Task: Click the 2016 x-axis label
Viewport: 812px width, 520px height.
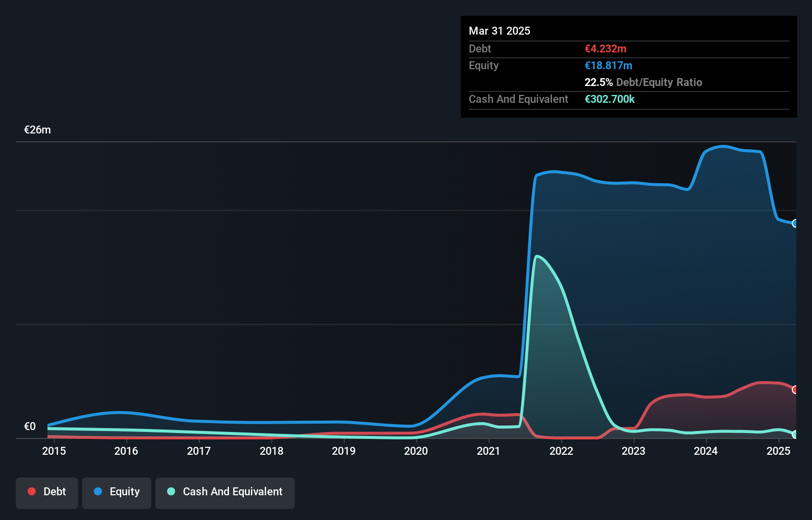Action: coord(126,451)
